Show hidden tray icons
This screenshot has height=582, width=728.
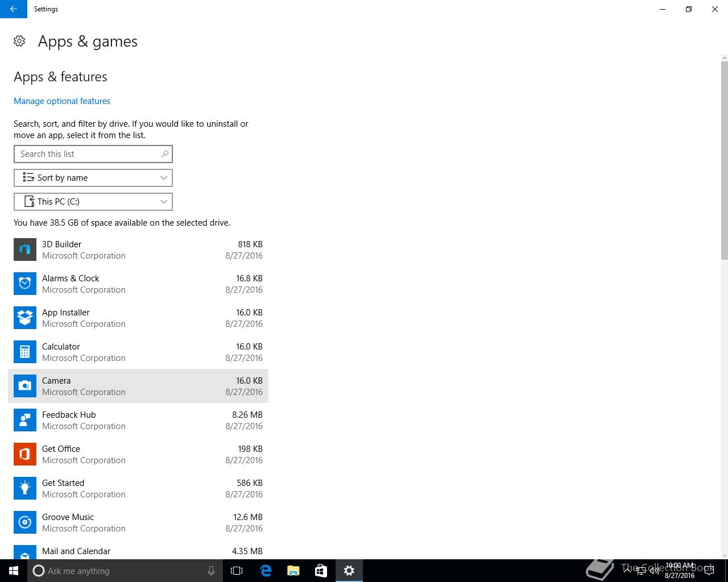(627, 571)
